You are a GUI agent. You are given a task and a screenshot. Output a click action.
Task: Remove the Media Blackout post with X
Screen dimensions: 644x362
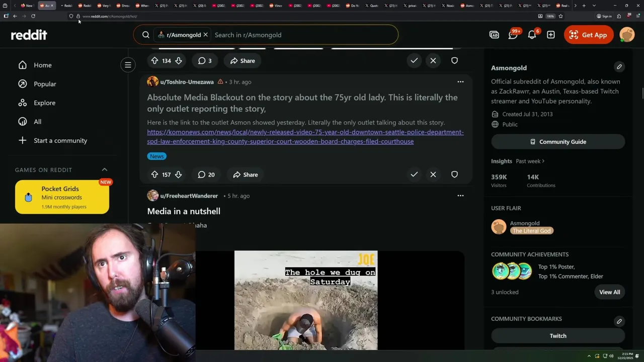pyautogui.click(x=433, y=174)
